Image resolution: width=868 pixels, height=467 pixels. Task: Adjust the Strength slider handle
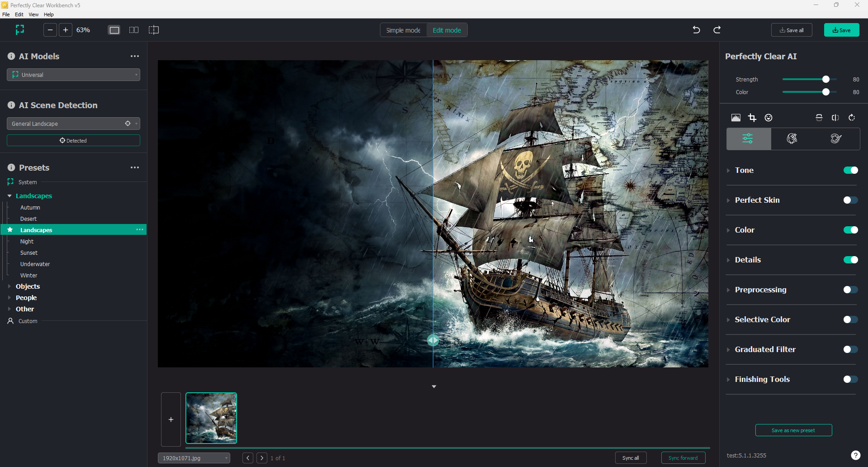pos(826,79)
